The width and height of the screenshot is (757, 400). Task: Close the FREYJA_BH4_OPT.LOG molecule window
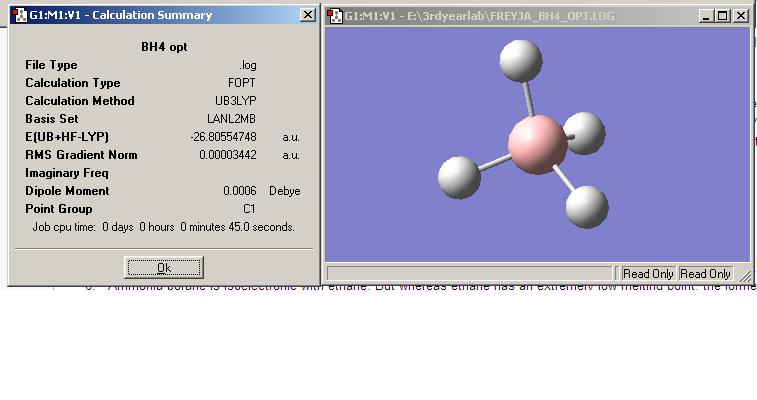tap(741, 16)
